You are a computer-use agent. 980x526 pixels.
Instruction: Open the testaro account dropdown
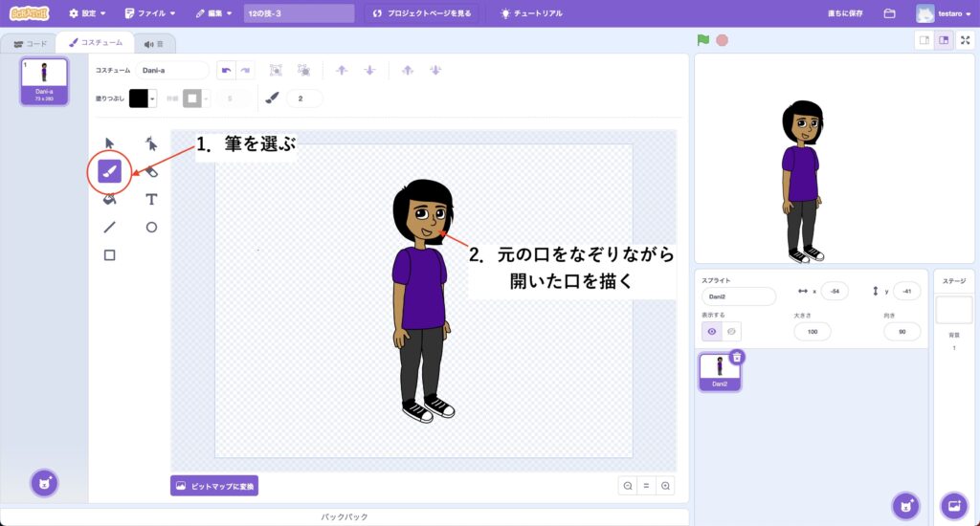coord(944,13)
